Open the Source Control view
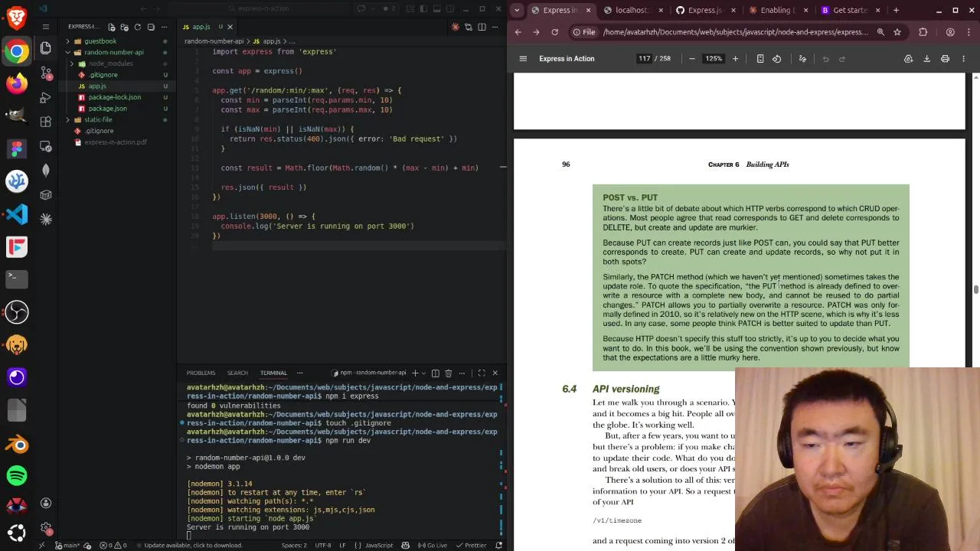Screen dimensions: 980x551 pos(46,73)
